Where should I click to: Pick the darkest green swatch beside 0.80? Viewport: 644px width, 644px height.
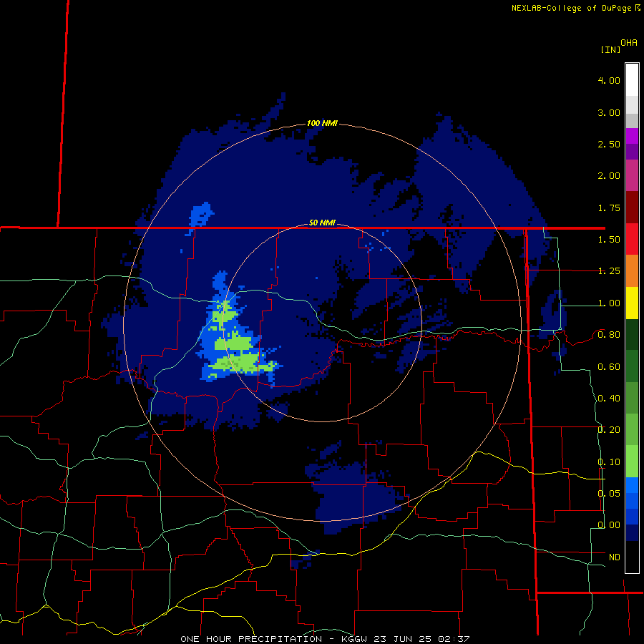point(632,334)
